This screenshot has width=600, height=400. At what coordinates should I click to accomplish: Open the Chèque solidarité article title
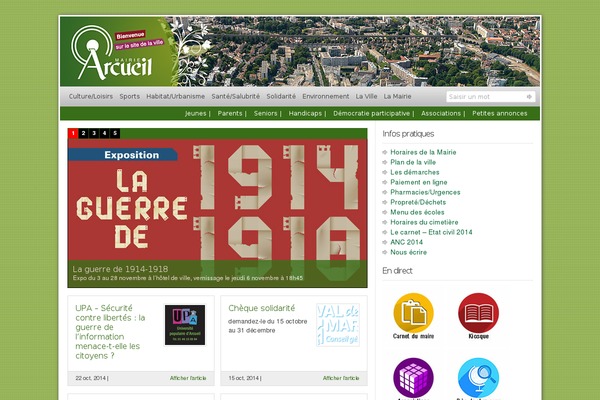261,308
